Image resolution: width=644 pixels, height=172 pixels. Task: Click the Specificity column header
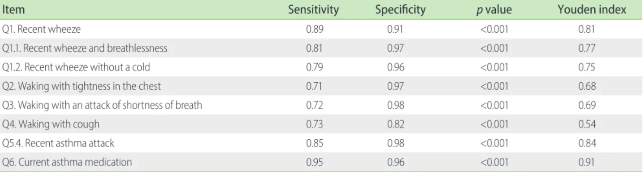(x=402, y=10)
